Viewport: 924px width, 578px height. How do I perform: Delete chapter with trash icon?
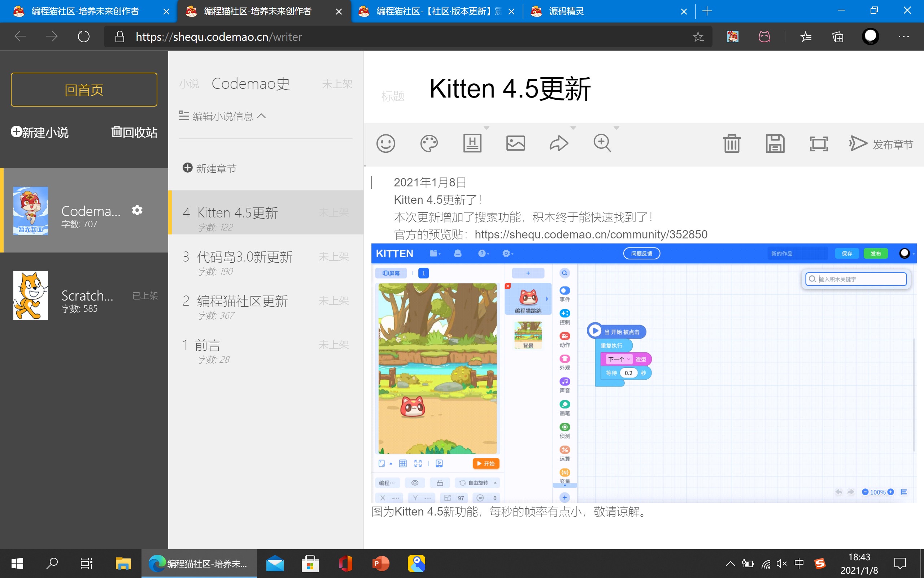(x=732, y=144)
